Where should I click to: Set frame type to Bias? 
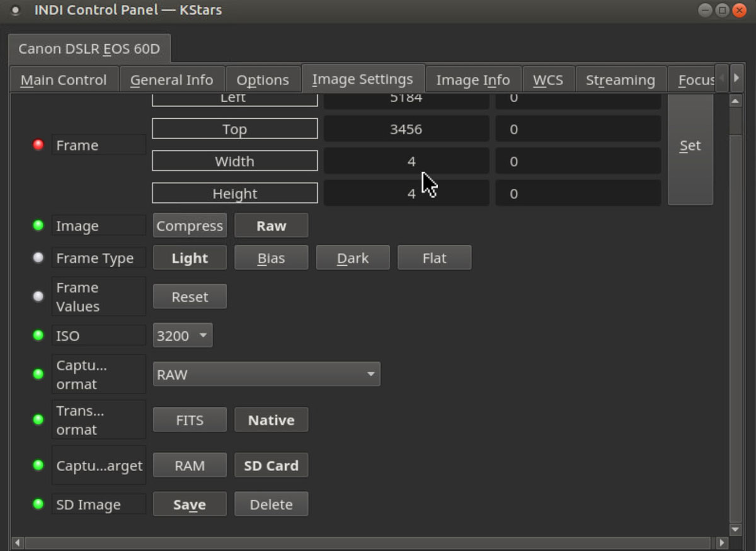pyautogui.click(x=272, y=258)
